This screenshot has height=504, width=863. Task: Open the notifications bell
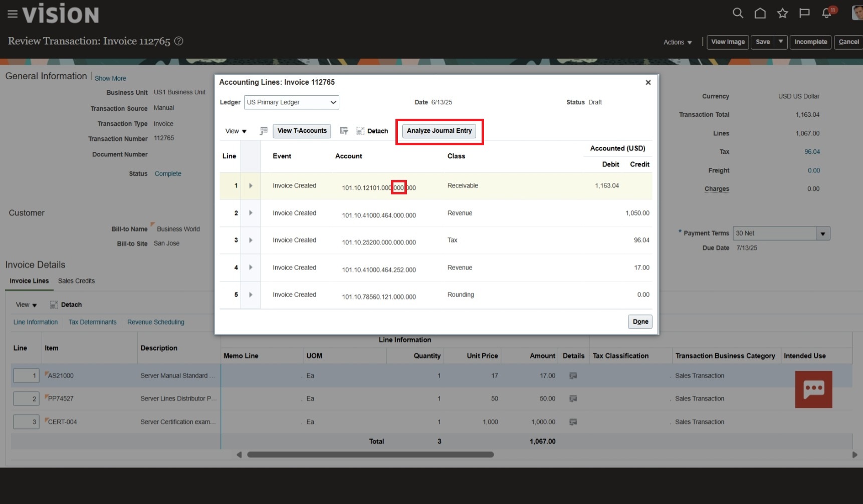pyautogui.click(x=827, y=13)
